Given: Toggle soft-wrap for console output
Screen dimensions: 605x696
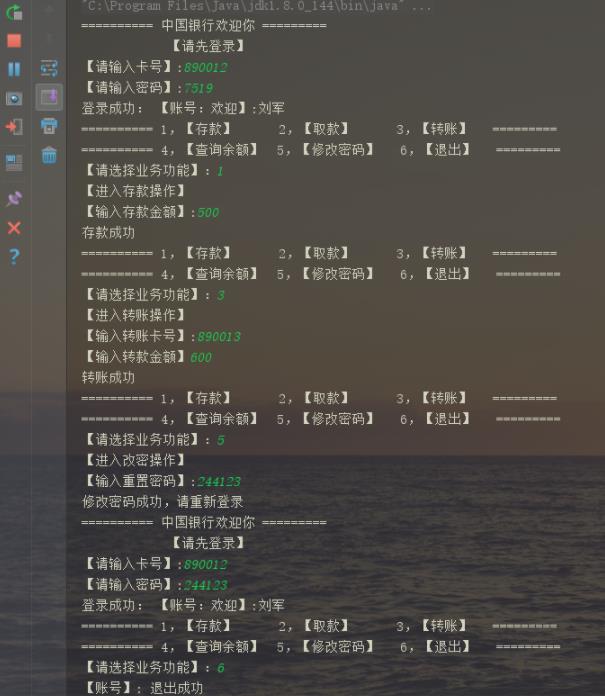Looking at the screenshot, I should (49, 68).
